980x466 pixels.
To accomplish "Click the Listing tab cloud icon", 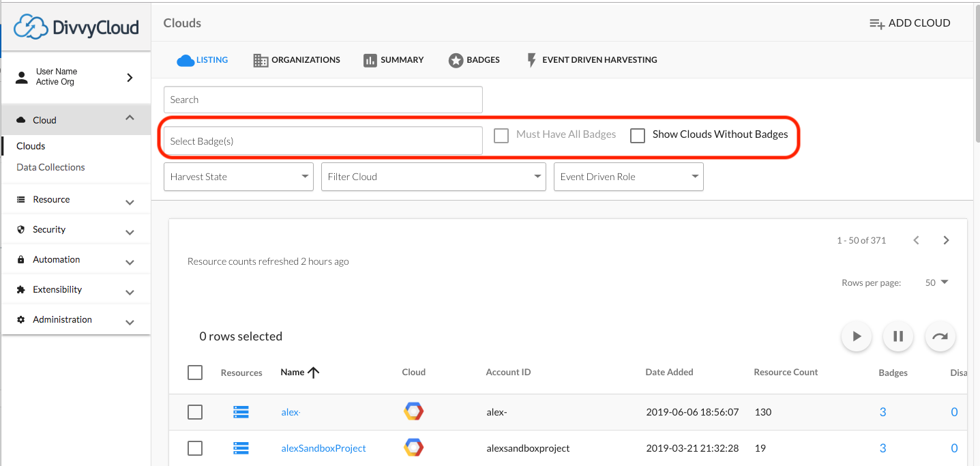I will click(x=185, y=60).
